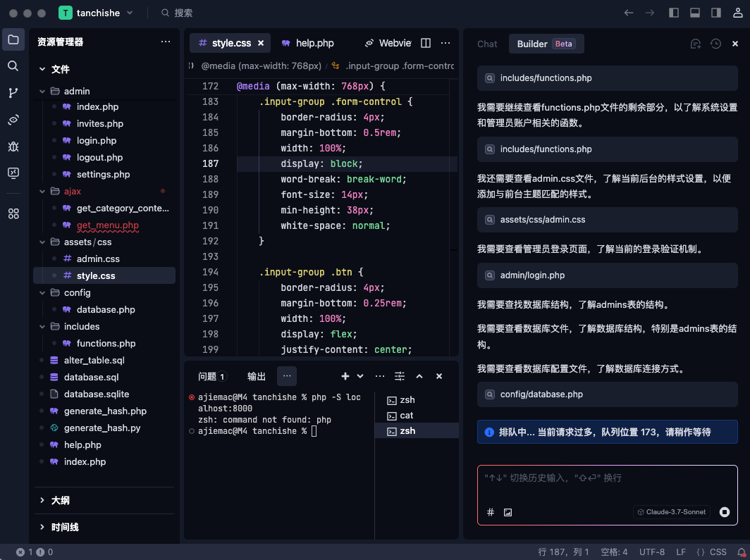This screenshot has height=560, width=750.
Task: Collapse the admin folder in Explorer
Action: click(42, 91)
